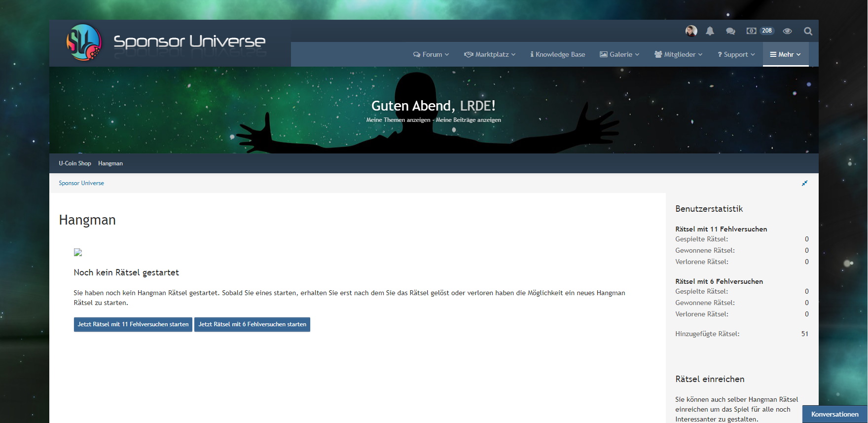Select the U-Coin Shop submenu item

(x=75, y=163)
